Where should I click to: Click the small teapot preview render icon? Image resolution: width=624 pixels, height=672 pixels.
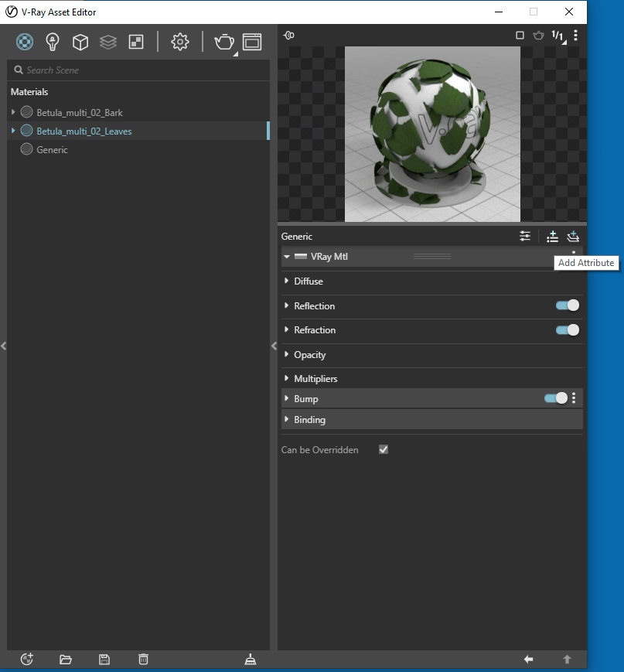point(538,35)
